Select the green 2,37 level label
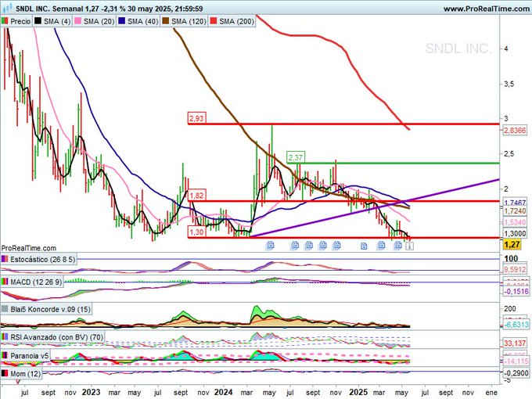The image size is (532, 399). pos(296,157)
